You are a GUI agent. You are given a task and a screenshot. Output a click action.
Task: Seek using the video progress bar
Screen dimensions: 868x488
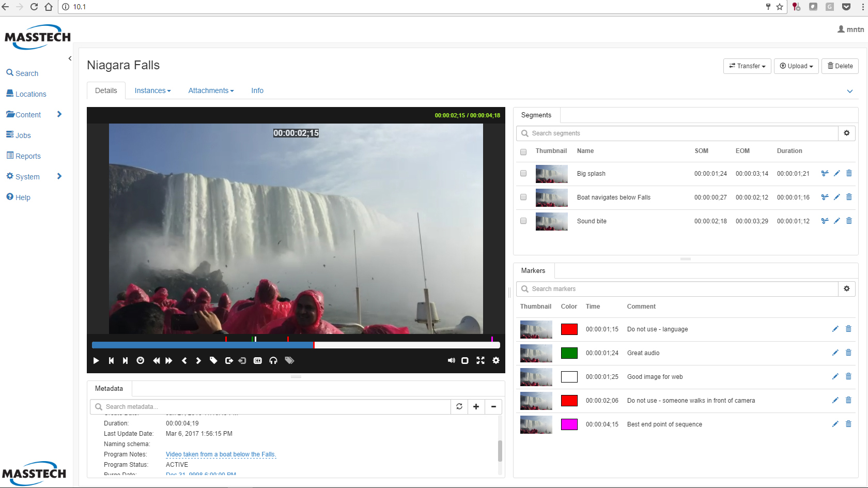click(x=296, y=345)
